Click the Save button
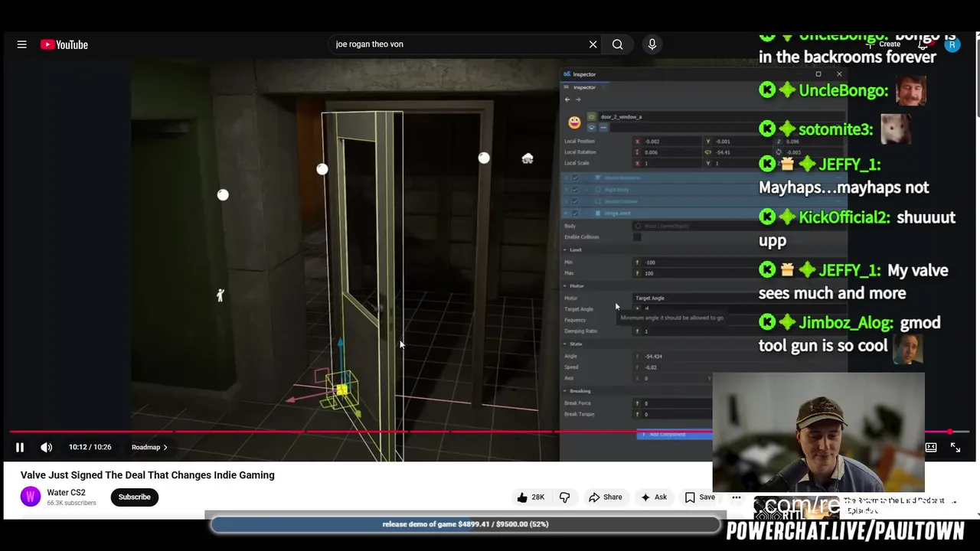Screen dimensions: 980x551 [x=700, y=497]
